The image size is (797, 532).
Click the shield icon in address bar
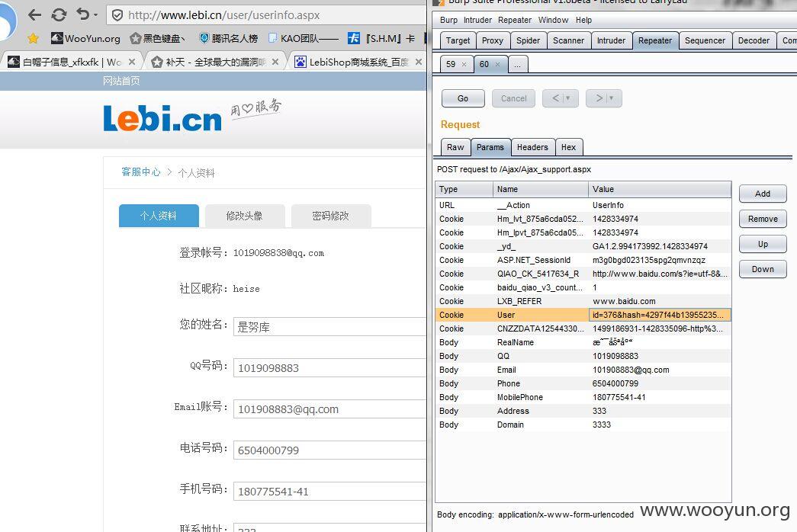(117, 15)
